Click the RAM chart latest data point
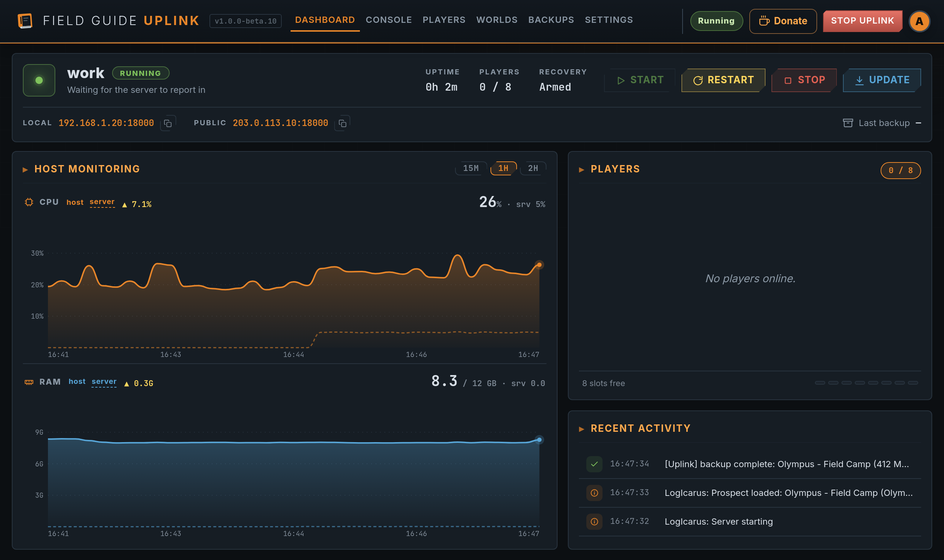Image resolution: width=944 pixels, height=560 pixels. pos(539,440)
